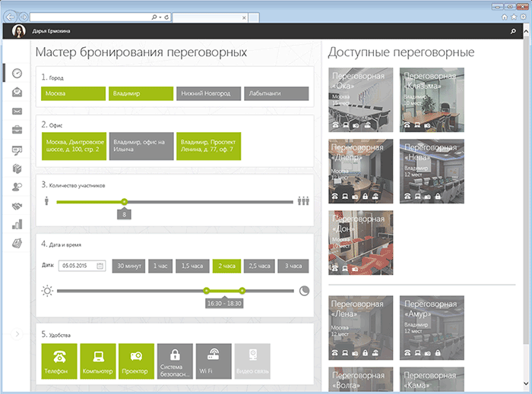
Task: Close the open browser tab
Action: (244, 17)
